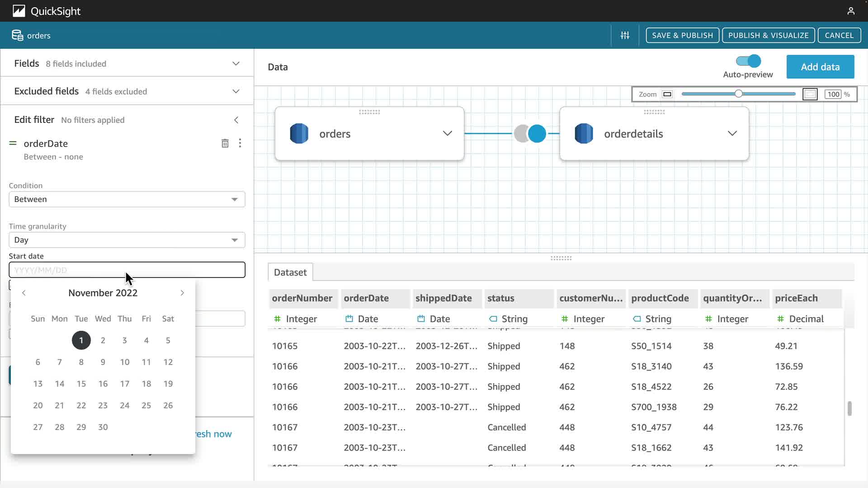Image resolution: width=868 pixels, height=488 pixels.
Task: Click the zoom fit-to-screen icon
Action: [x=810, y=94]
